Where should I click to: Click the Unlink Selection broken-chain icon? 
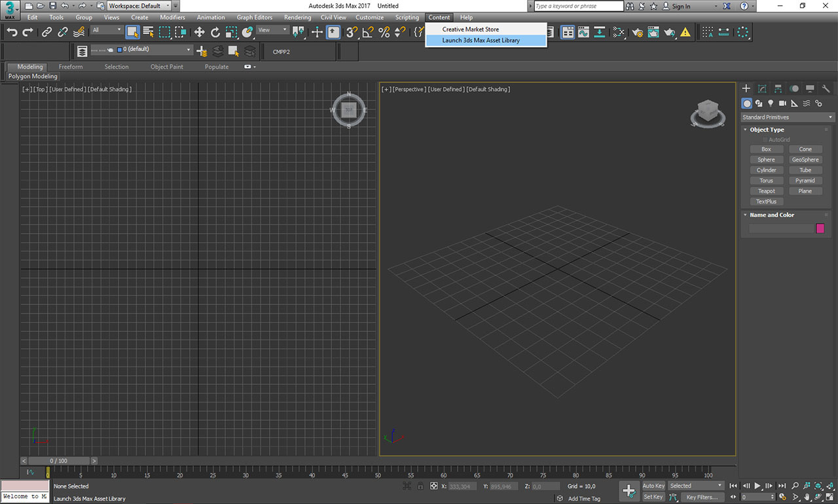point(63,32)
